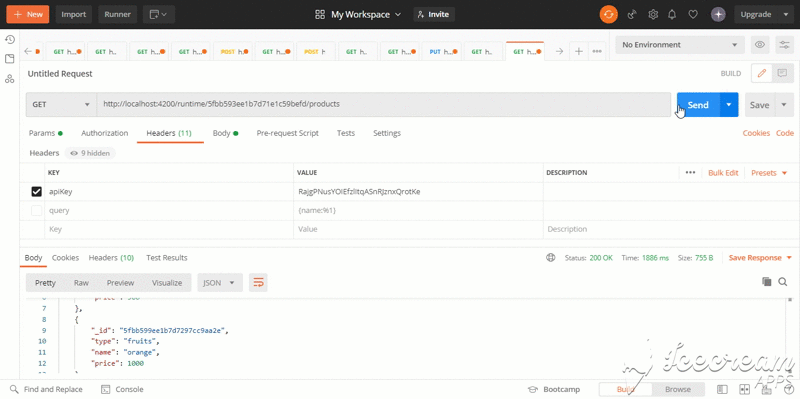This screenshot has width=800, height=399.
Task: Click the sync status icon
Action: (608, 14)
